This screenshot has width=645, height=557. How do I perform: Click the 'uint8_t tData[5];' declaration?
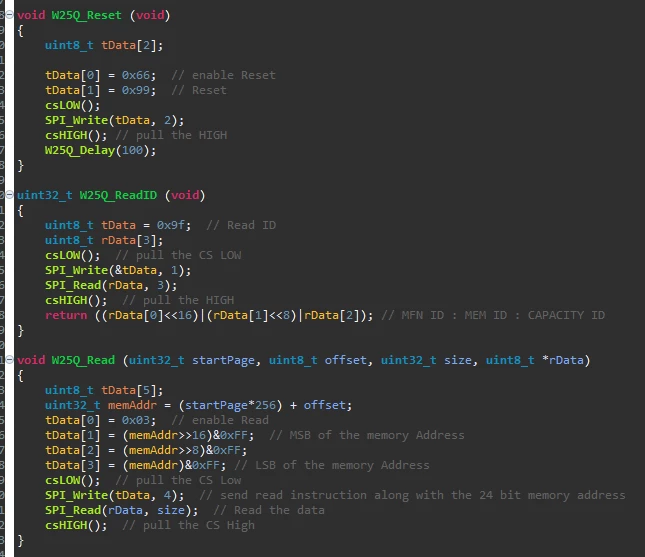(104, 390)
